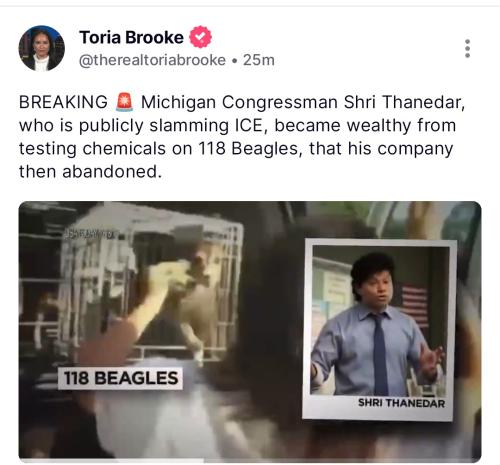Select the polaroid inset photo in video
This screenshot has height=465, width=500.
379,330
